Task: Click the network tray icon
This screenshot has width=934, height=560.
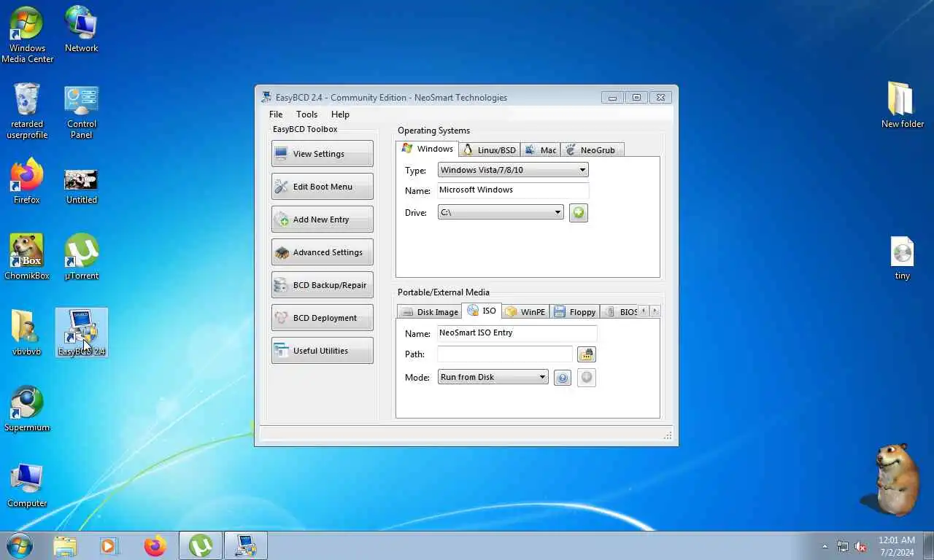Action: click(843, 546)
